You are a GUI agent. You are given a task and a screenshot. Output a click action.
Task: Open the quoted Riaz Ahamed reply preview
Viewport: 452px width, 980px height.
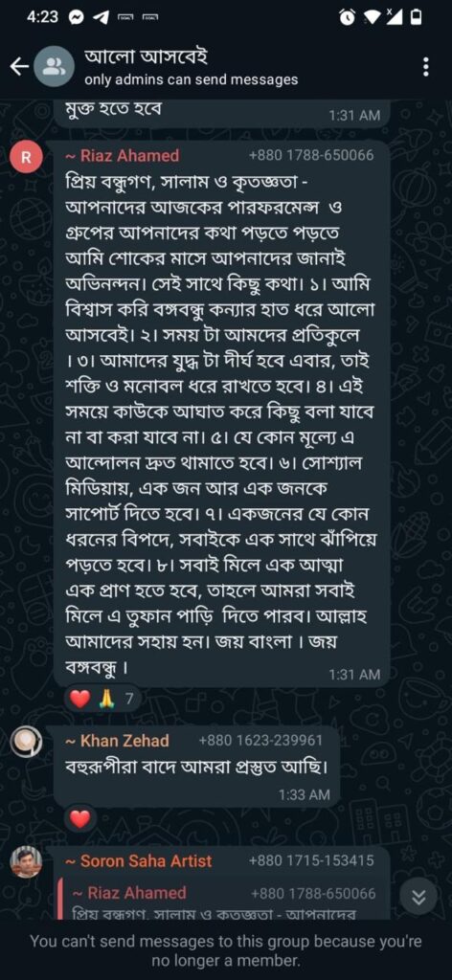click(219, 899)
